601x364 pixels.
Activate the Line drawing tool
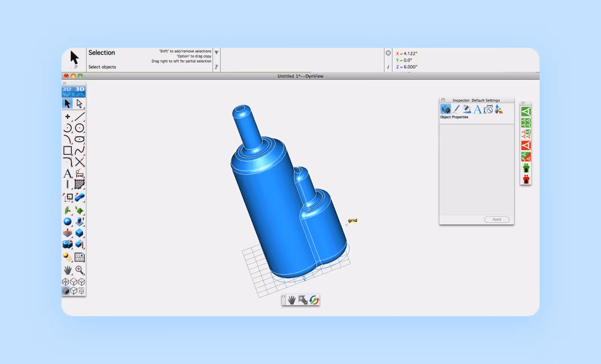pos(79,116)
